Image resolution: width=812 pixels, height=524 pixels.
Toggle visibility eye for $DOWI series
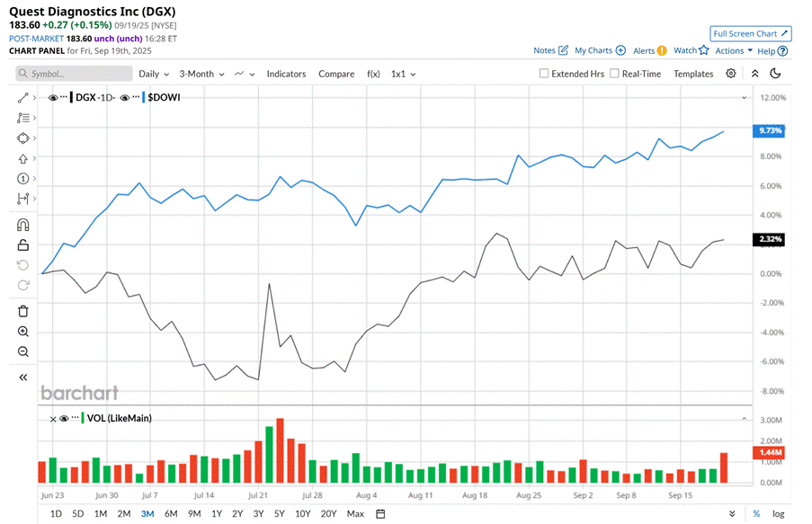coord(124,97)
